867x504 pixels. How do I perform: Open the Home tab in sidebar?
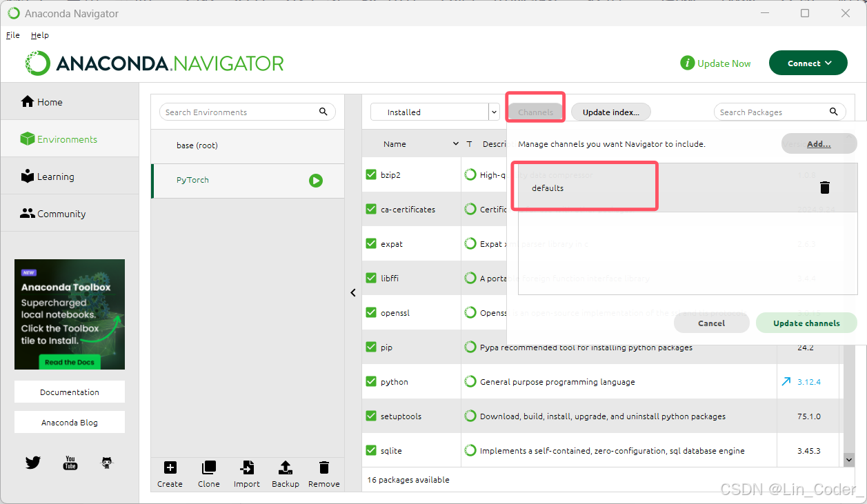[69, 102]
